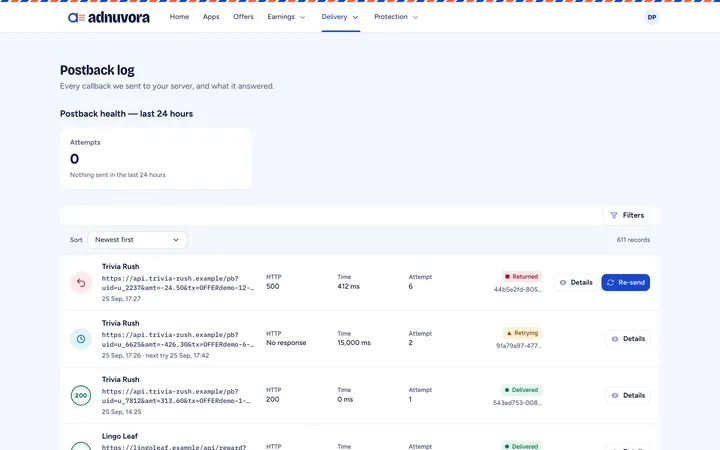This screenshot has height=450, width=720.
Task: Click the Postback log heading
Action: pos(97,70)
